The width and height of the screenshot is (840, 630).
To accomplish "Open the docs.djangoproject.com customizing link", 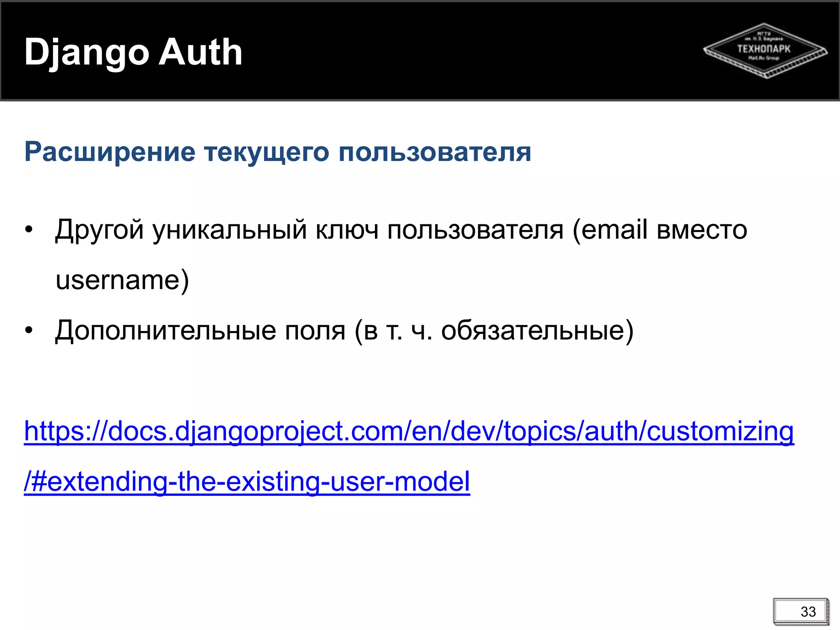I will pyautogui.click(x=409, y=432).
